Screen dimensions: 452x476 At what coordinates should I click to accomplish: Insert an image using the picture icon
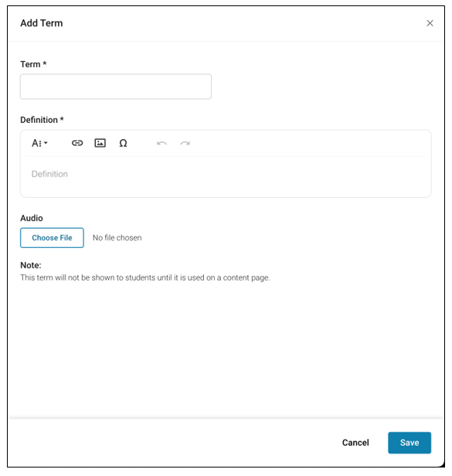point(100,143)
